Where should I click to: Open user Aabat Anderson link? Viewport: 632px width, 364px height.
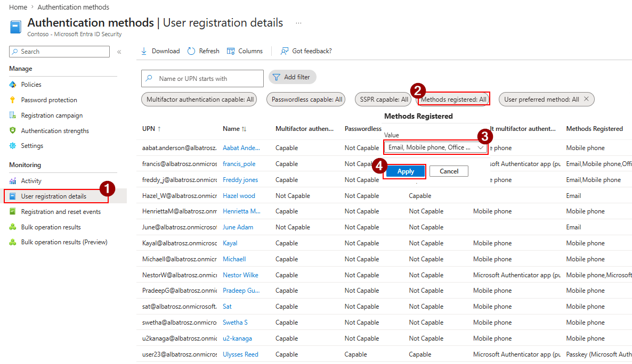coord(241,148)
